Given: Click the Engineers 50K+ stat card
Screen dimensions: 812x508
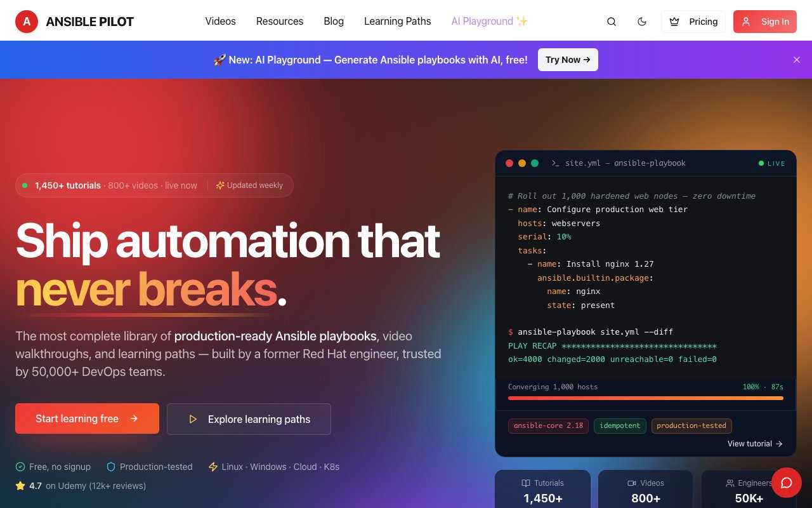Looking at the screenshot, I should pos(749,489).
